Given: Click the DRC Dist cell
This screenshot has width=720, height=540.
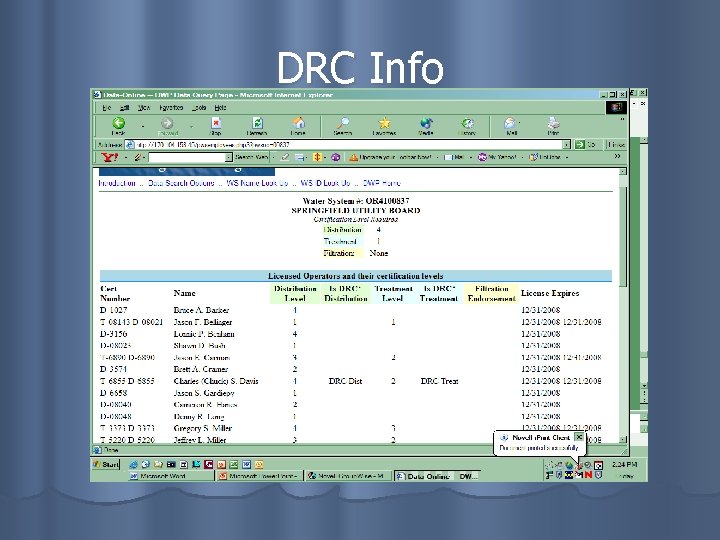Looking at the screenshot, I should coord(345,381).
